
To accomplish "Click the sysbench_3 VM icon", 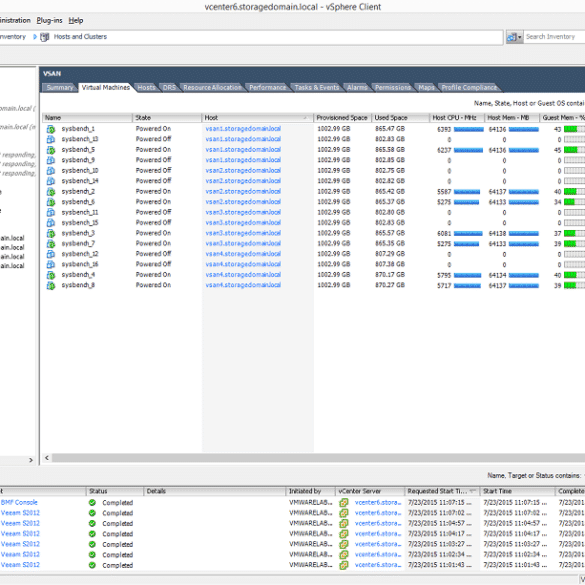I will (51, 234).
